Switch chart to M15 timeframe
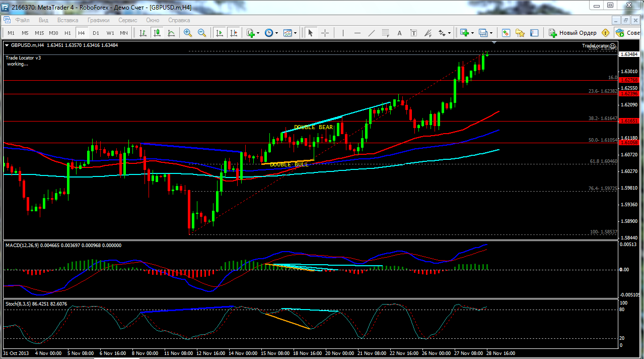 [x=39, y=33]
